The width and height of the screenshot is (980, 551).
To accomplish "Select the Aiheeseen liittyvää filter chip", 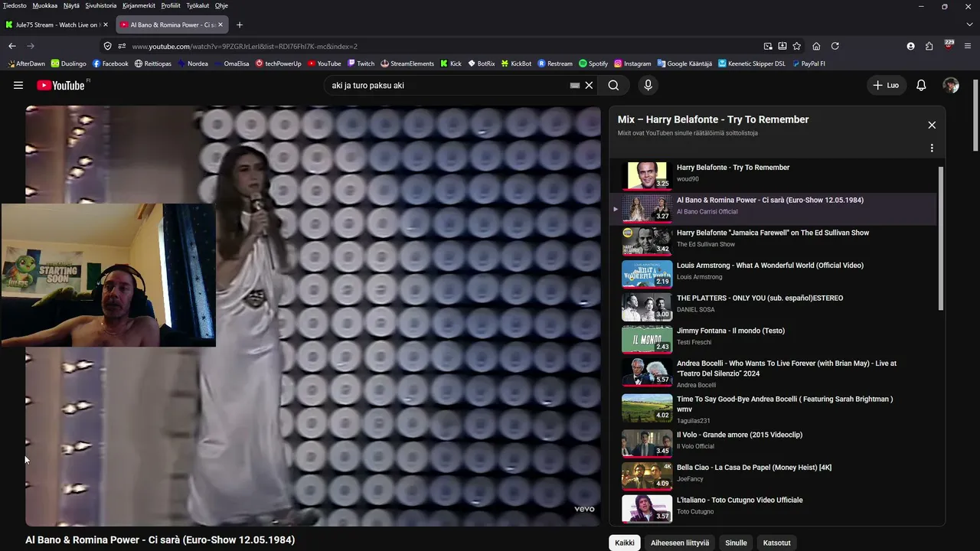I will click(x=680, y=543).
